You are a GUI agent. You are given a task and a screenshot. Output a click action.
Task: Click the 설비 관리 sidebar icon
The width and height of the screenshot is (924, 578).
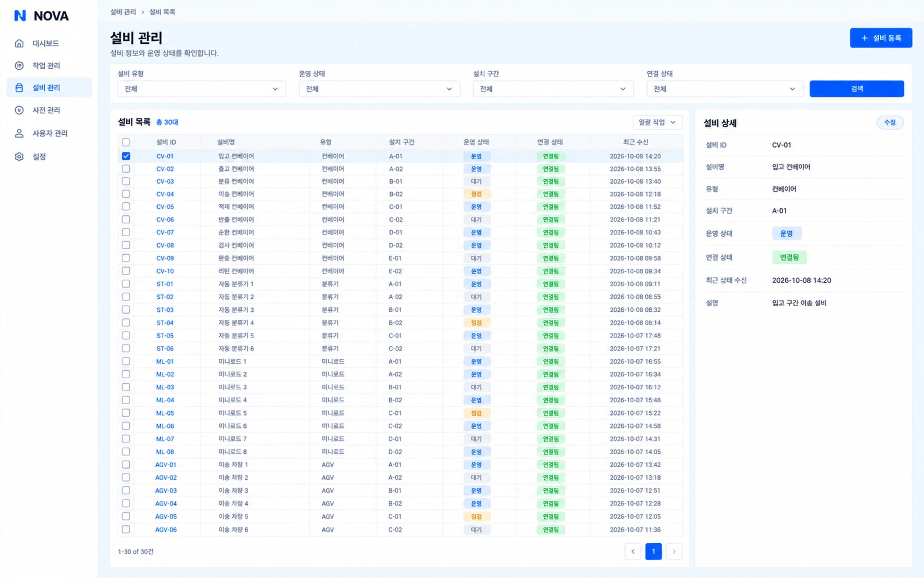point(19,87)
